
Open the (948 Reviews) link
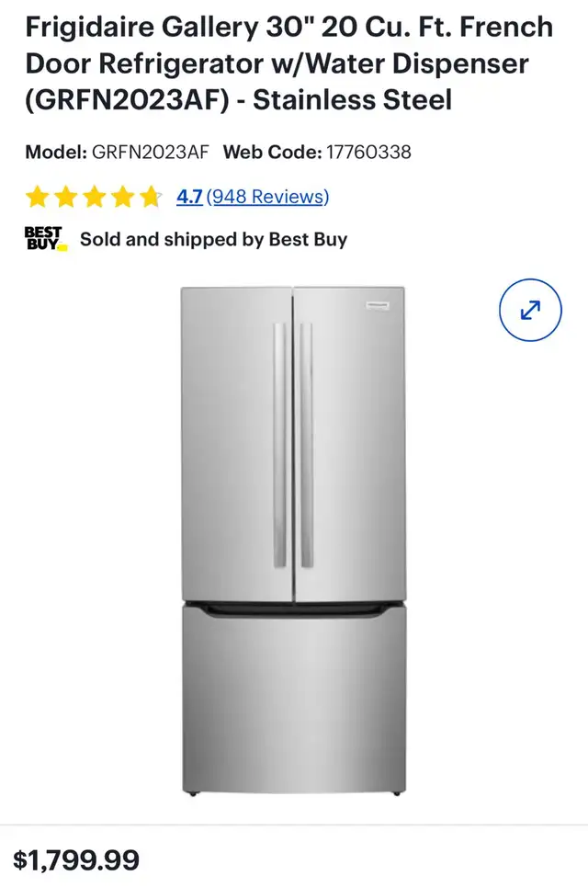point(268,197)
